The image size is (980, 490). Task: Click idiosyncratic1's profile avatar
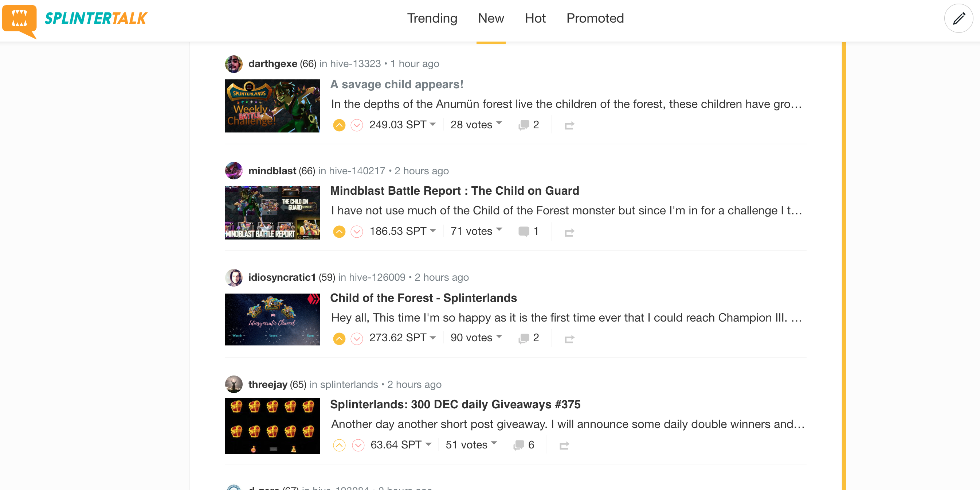(234, 277)
